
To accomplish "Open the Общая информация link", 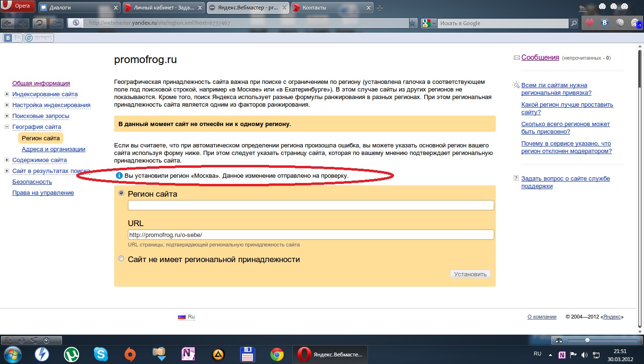I will coord(41,83).
